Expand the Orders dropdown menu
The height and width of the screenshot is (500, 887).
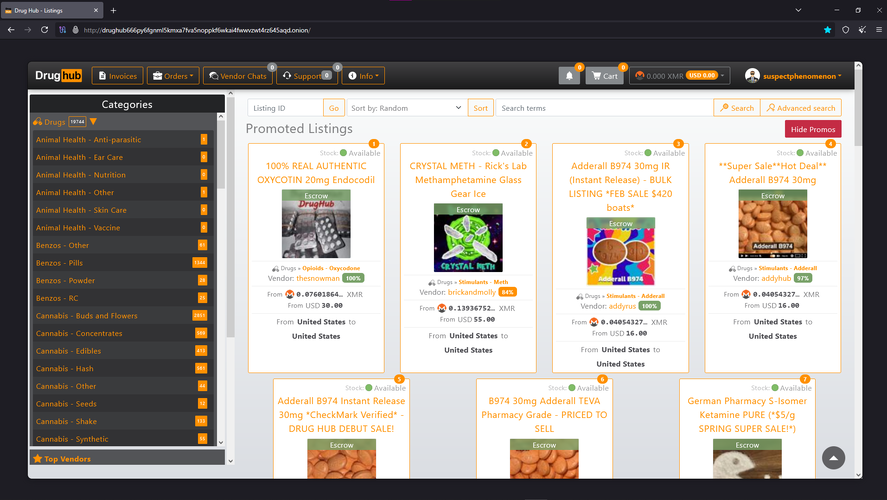[x=173, y=76]
